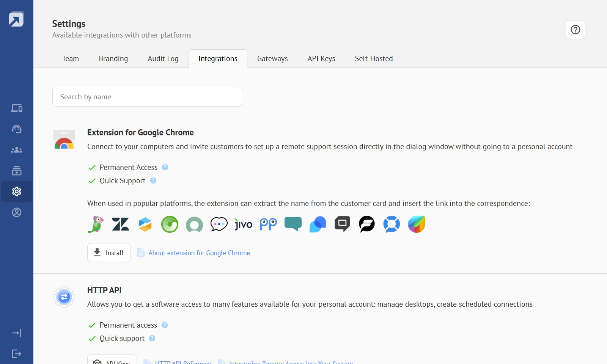Click the user profile sidebar icon
The image size is (607, 364).
click(x=17, y=212)
